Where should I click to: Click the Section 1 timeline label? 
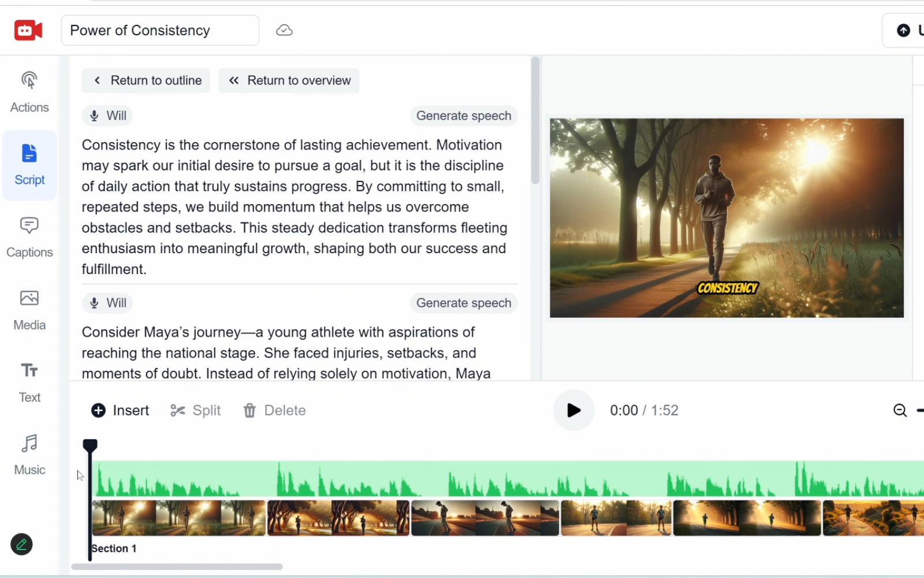[114, 549]
